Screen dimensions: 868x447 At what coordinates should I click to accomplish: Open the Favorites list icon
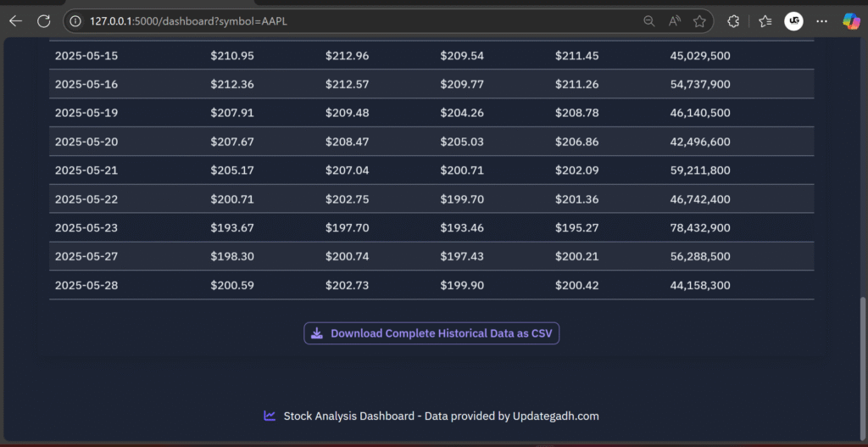765,21
